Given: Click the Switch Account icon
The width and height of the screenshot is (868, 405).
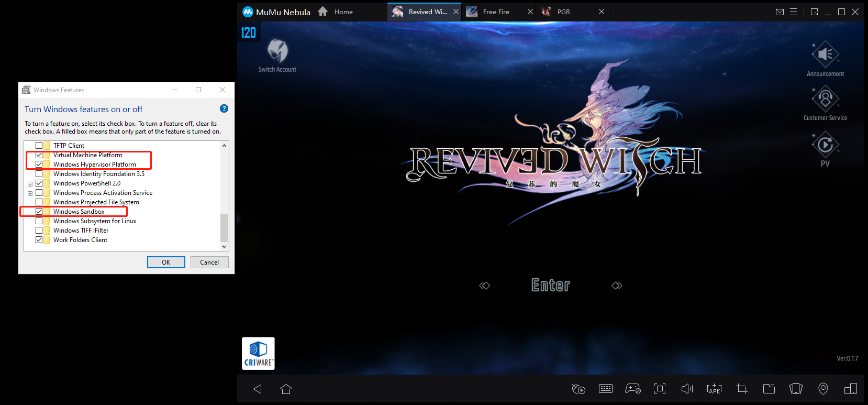Looking at the screenshot, I should 277,51.
